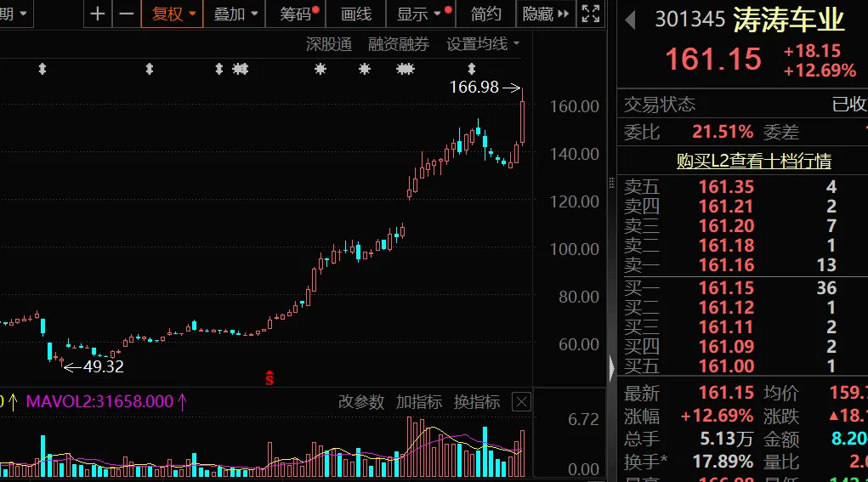Expand the 叠加 overlay dropdown
Viewport: 868px width, 482px height.
(x=235, y=14)
